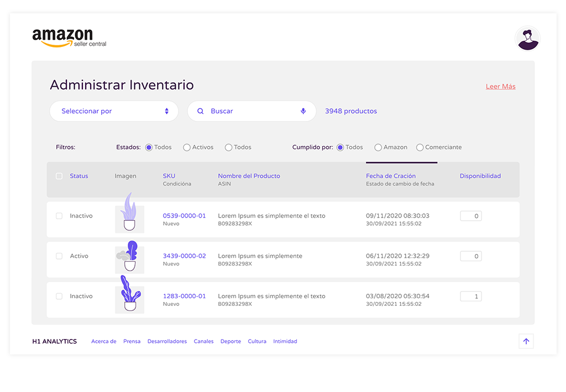Click the Leer Más link
The image size is (566, 392).
click(x=500, y=87)
